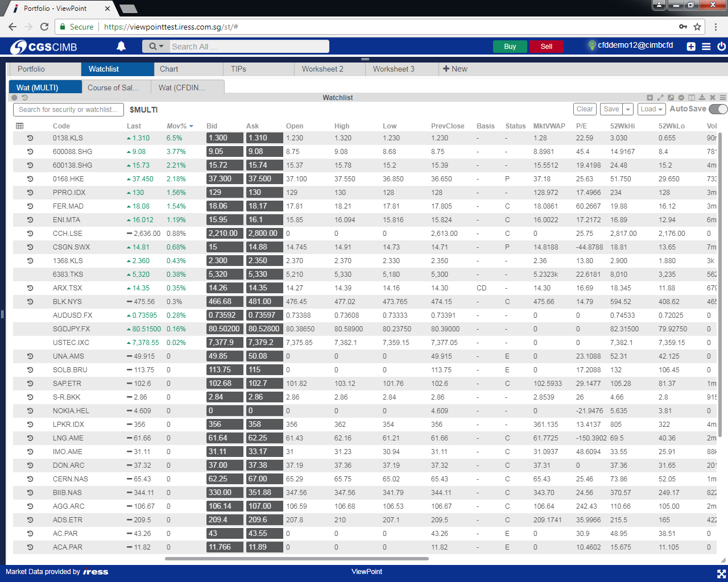Click the panel minimize minus icon
Image resolution: width=728 pixels, height=582 pixels.
coord(681,98)
